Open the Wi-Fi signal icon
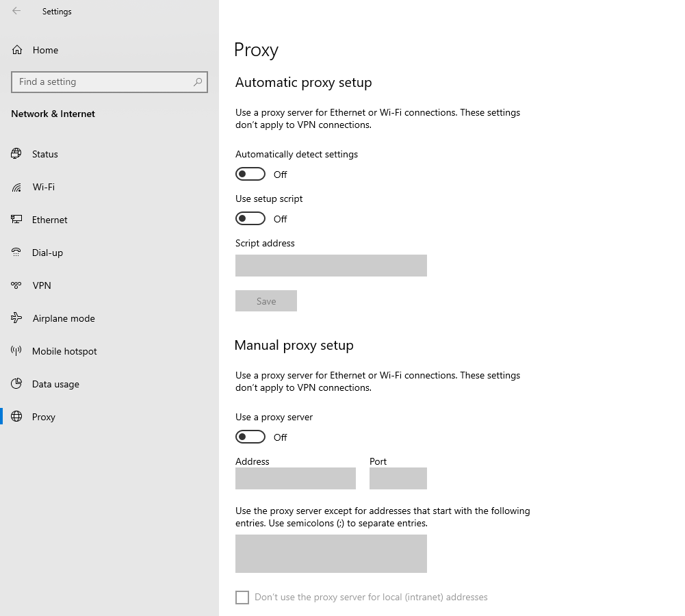This screenshot has height=616, width=685. tap(16, 187)
